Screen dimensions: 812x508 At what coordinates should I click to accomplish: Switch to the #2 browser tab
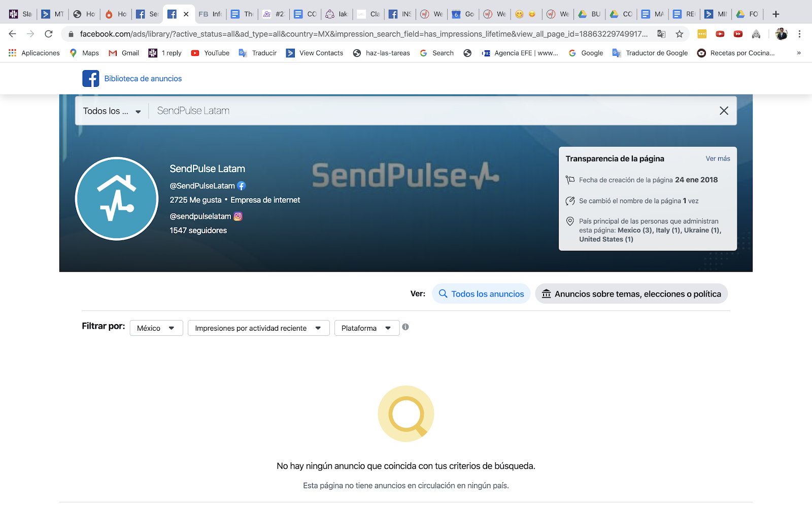(273, 14)
